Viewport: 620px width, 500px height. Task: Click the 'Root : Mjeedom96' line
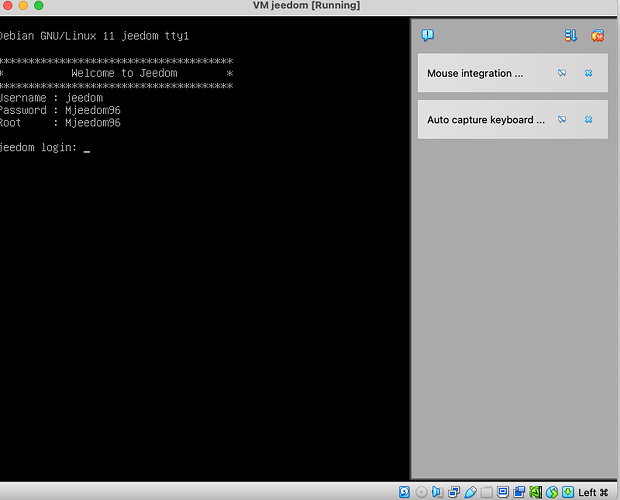coord(60,123)
